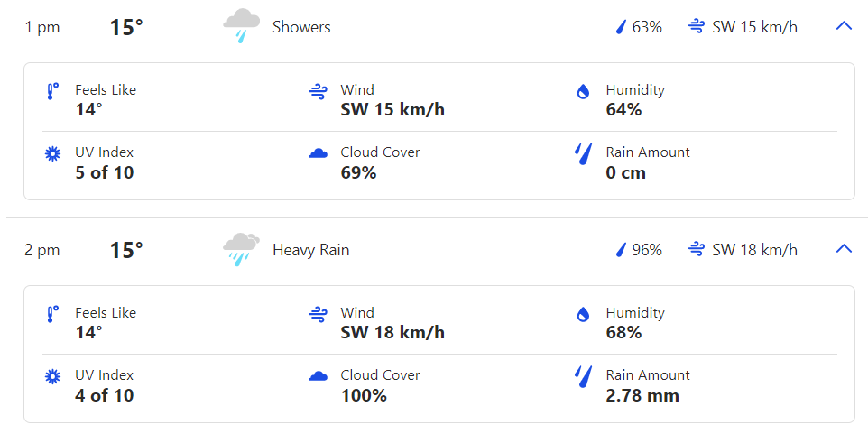The width and height of the screenshot is (868, 434).
Task: Click the Heavy Rain condition text
Action: click(x=311, y=250)
